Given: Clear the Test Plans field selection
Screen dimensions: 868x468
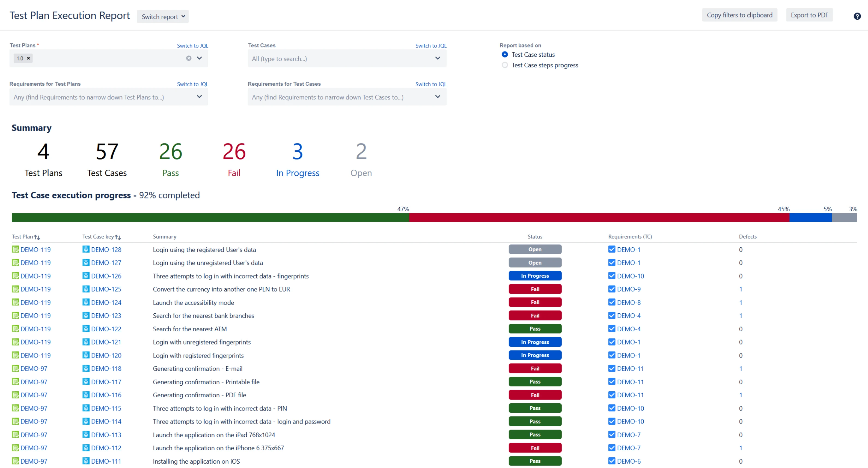Looking at the screenshot, I should 189,58.
